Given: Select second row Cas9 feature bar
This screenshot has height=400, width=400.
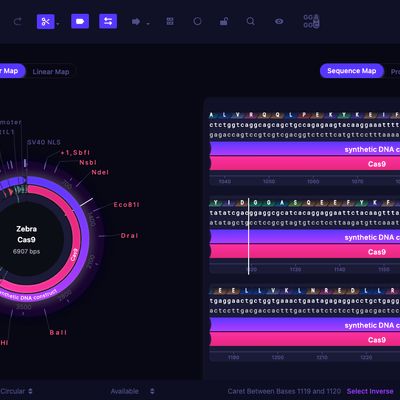Looking at the screenshot, I should (x=305, y=252).
